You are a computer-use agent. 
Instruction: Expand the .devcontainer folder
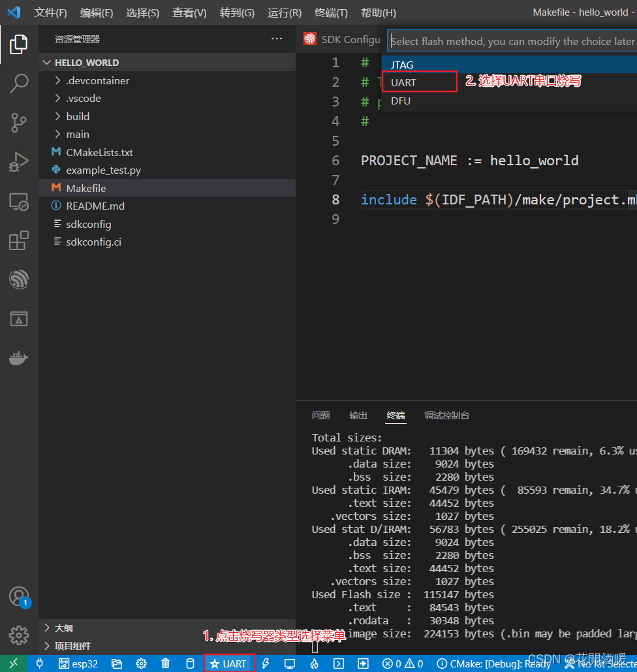click(167, 80)
